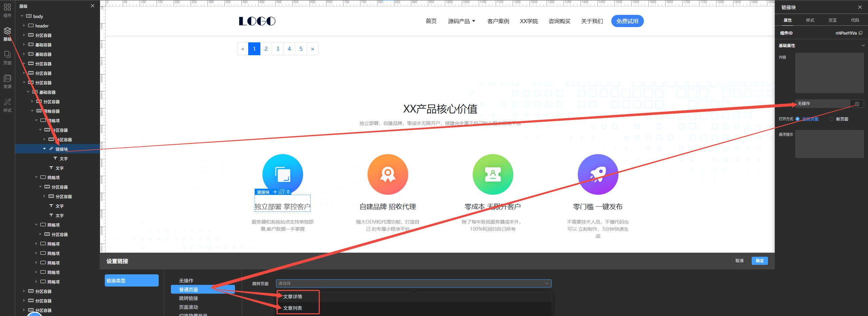This screenshot has height=316, width=868.
Task: Select the 新页面 open-mode radio button
Action: pyautogui.click(x=831, y=119)
